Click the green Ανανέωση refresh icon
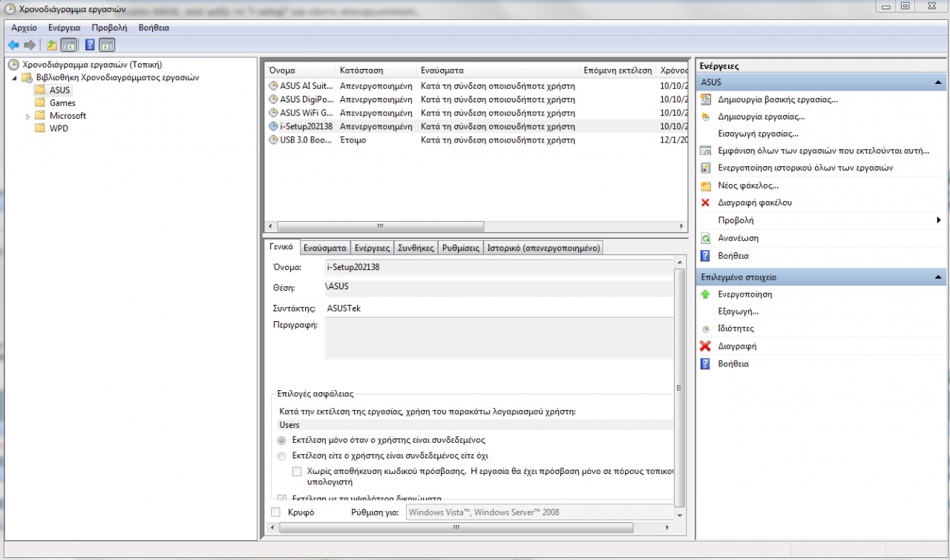The height and width of the screenshot is (560, 950). point(706,238)
